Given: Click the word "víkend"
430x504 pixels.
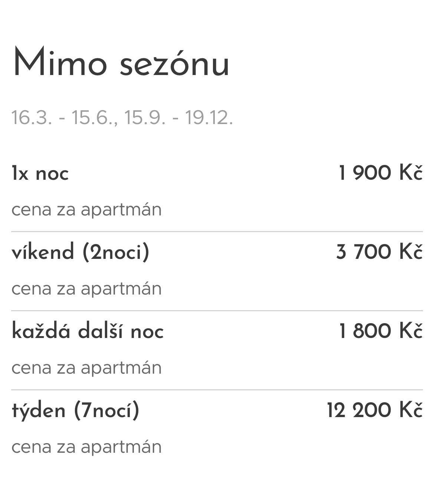Looking at the screenshot, I should pos(43,252).
